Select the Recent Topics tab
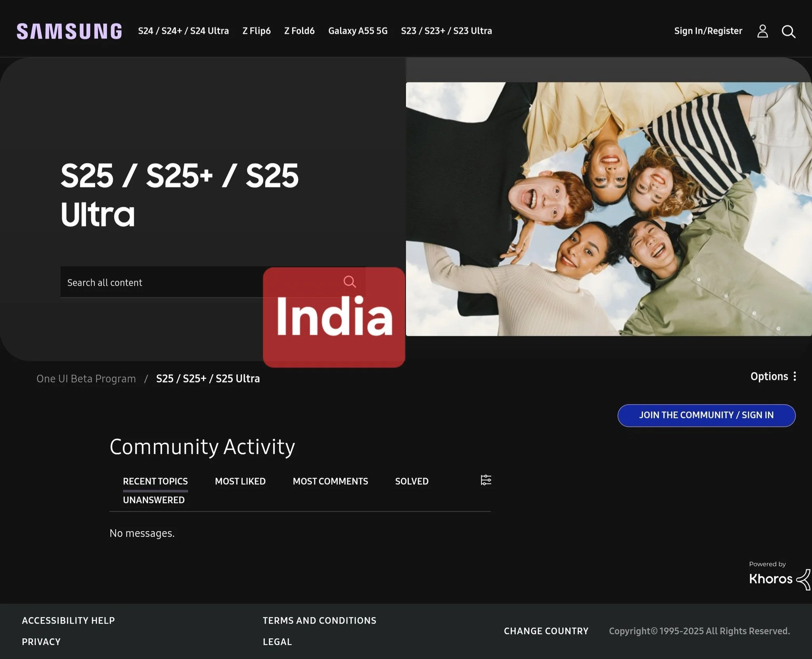The width and height of the screenshot is (812, 659). click(x=155, y=481)
